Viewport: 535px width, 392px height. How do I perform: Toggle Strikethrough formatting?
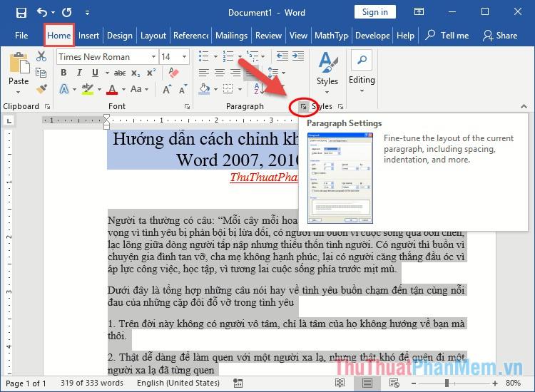120,73
